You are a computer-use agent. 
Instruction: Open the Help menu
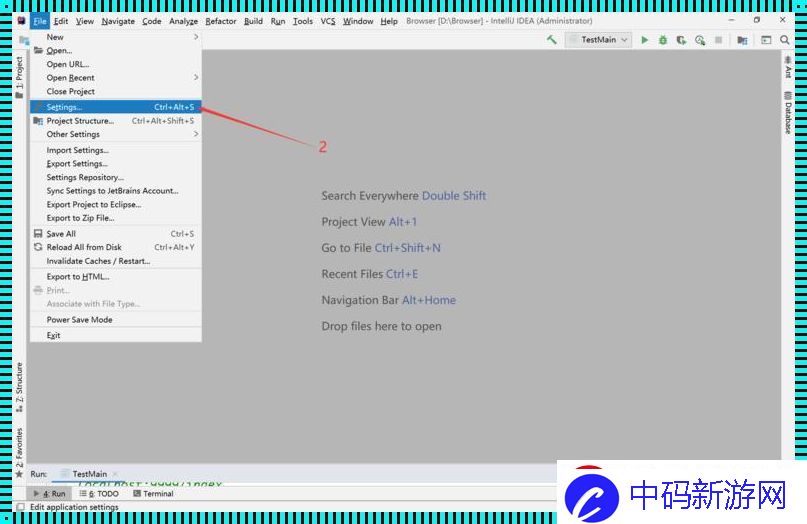389,21
